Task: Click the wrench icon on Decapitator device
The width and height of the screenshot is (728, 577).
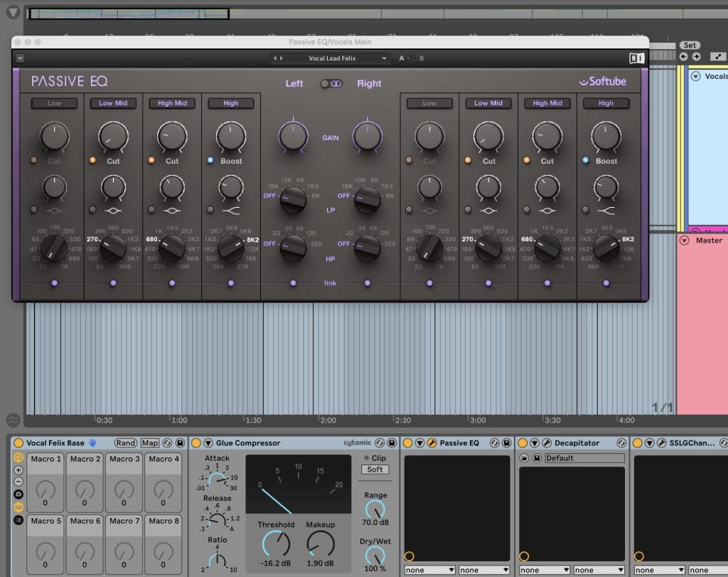Action: tap(547, 443)
